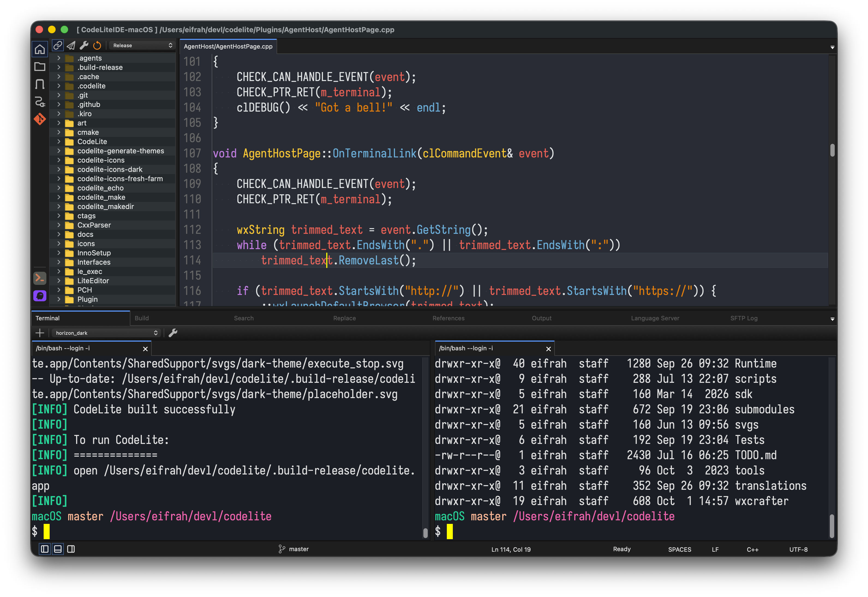
Task: Expand the Plugin folder
Action: pyautogui.click(x=59, y=299)
